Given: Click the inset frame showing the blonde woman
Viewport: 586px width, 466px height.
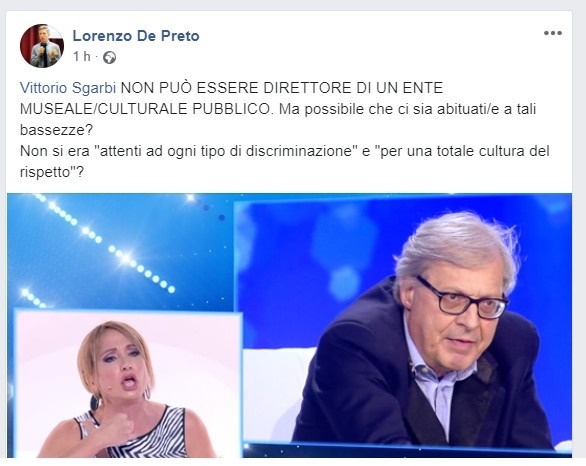Looking at the screenshot, I should click(x=128, y=384).
